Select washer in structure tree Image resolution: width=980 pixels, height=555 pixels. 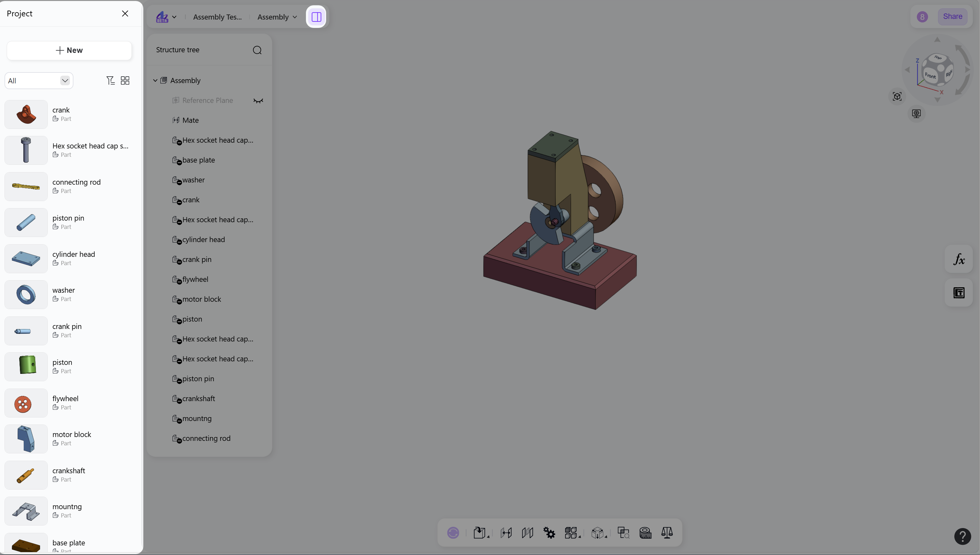click(193, 180)
